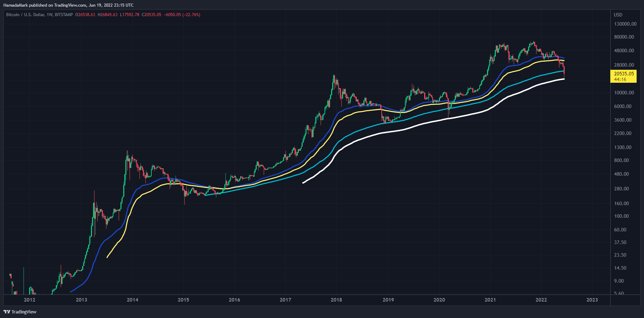Click the 100.00 price axis label

(622, 216)
